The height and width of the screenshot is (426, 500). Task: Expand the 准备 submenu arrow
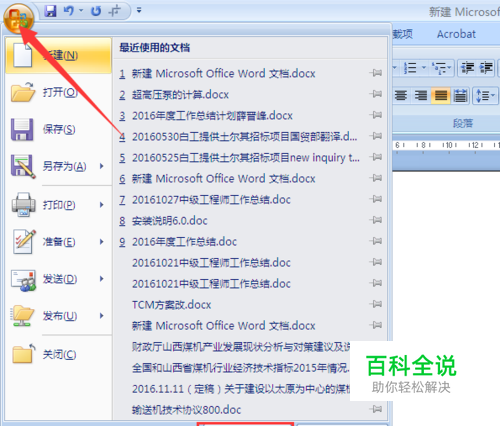point(102,242)
